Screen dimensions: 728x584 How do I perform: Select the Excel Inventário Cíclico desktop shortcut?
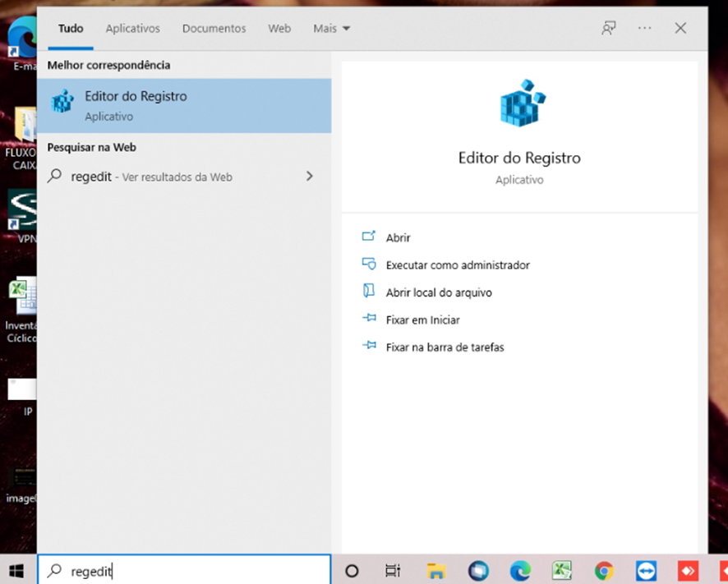pyautogui.click(x=22, y=310)
